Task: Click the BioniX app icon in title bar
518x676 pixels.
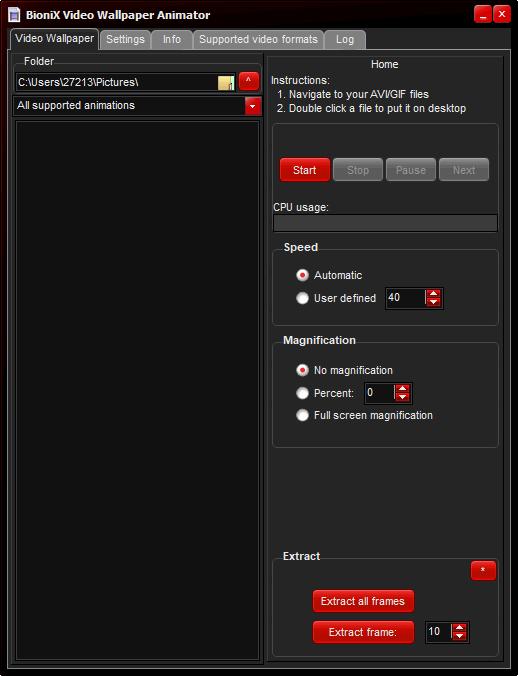Action: [14, 15]
